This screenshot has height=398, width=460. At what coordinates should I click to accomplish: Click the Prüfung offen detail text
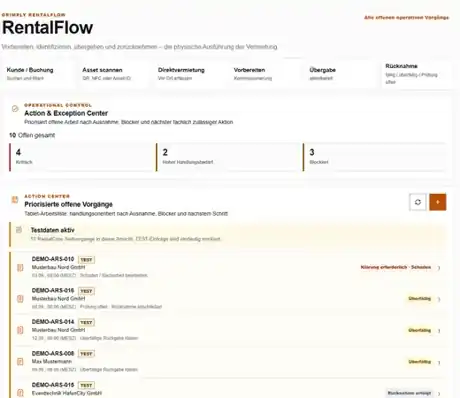tap(94, 307)
